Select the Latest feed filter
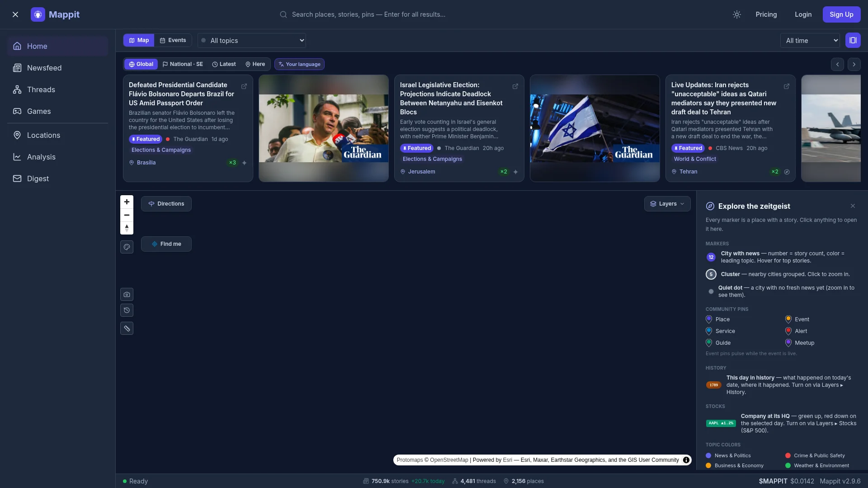This screenshot has width=868, height=488. pos(224,64)
